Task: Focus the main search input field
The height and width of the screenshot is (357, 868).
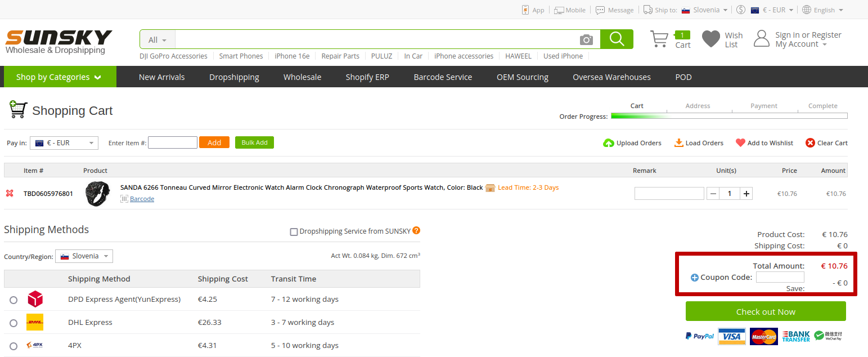Action: click(377, 39)
